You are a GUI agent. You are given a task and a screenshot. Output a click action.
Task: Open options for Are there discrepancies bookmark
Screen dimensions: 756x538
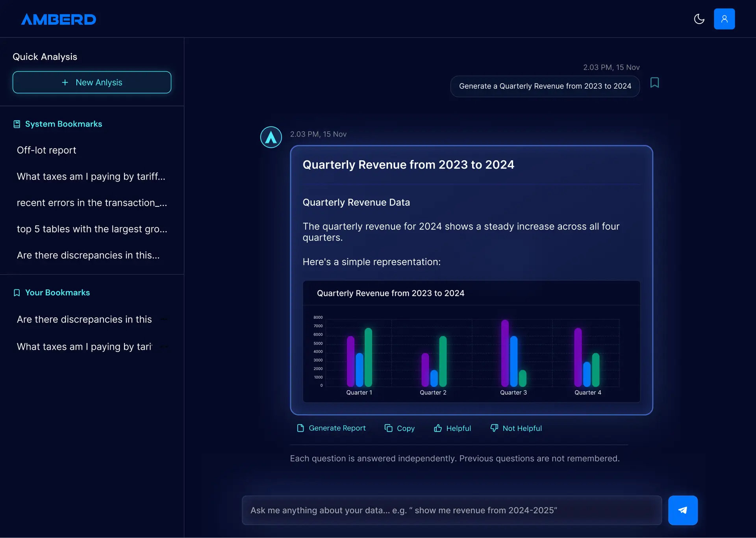click(x=164, y=319)
